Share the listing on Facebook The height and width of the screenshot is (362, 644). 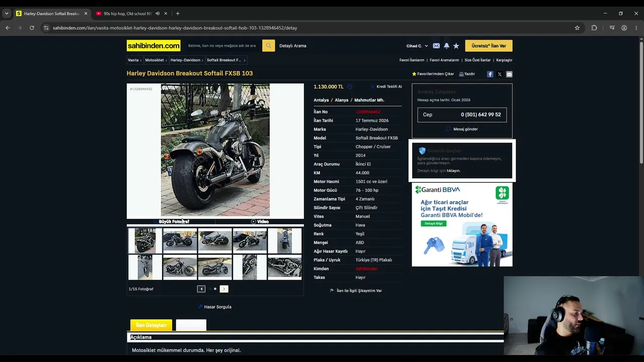point(490,74)
